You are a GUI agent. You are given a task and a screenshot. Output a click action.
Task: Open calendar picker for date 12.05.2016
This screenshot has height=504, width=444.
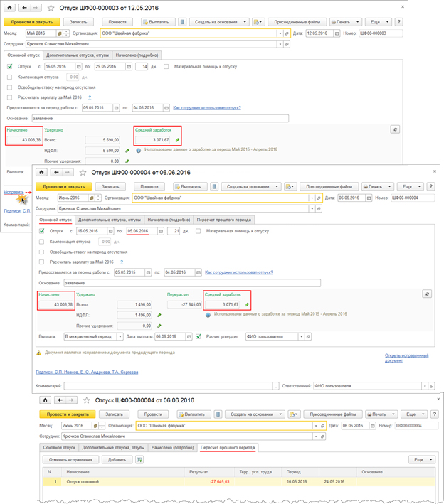click(x=337, y=33)
